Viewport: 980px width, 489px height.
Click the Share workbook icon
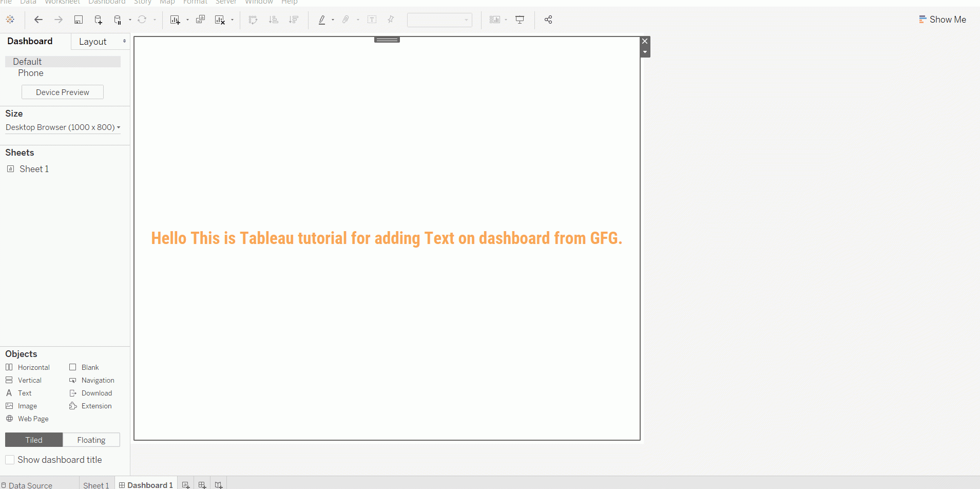point(548,20)
